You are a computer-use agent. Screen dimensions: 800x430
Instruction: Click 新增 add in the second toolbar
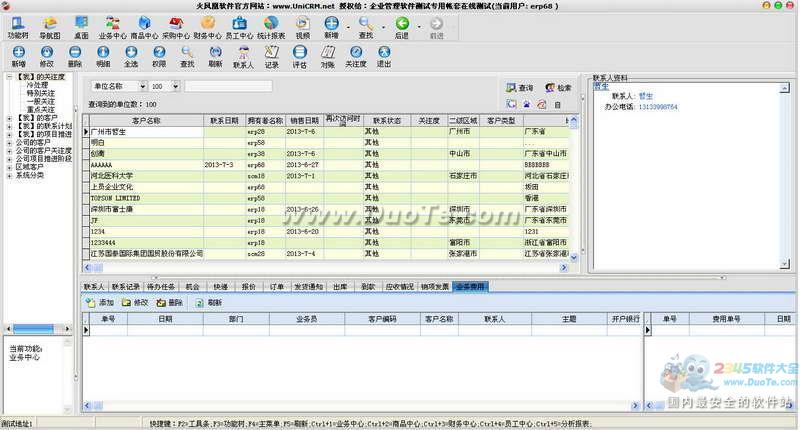[18, 57]
